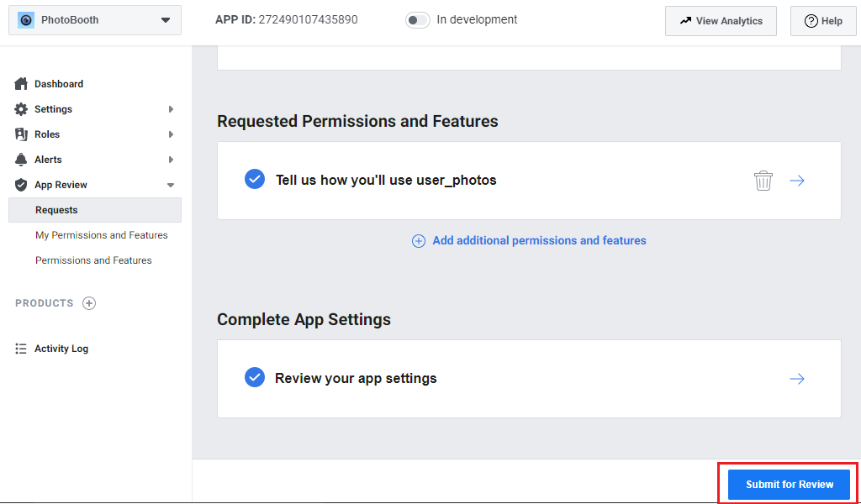Toggle the In development switch
Viewport: 861px width, 504px height.
pyautogui.click(x=418, y=20)
